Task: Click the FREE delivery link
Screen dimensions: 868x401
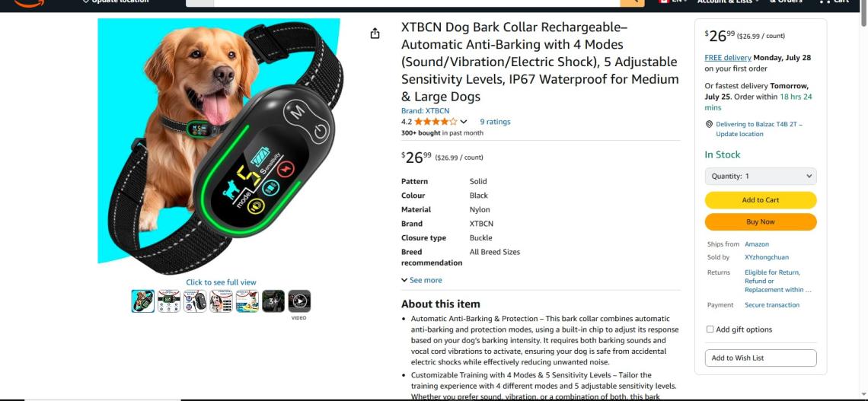Action: point(727,58)
